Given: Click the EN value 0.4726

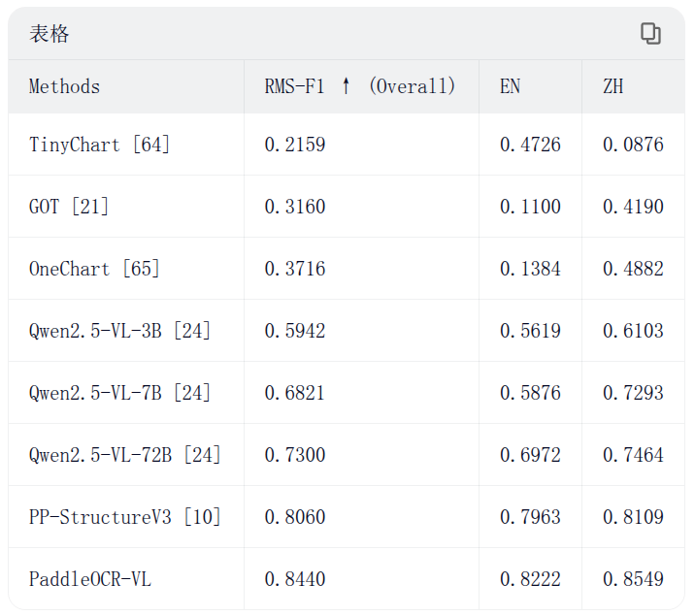Looking at the screenshot, I should tap(530, 145).
